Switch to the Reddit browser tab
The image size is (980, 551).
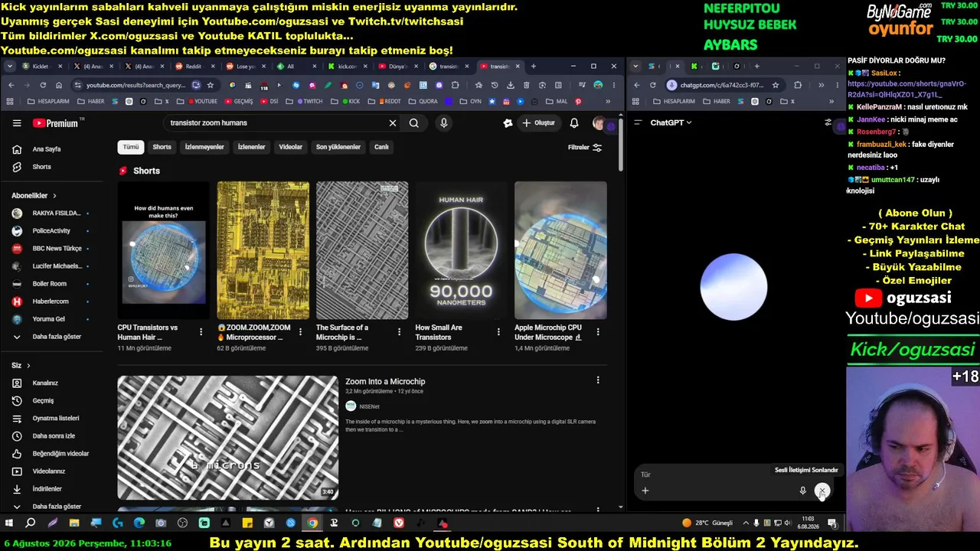click(196, 67)
